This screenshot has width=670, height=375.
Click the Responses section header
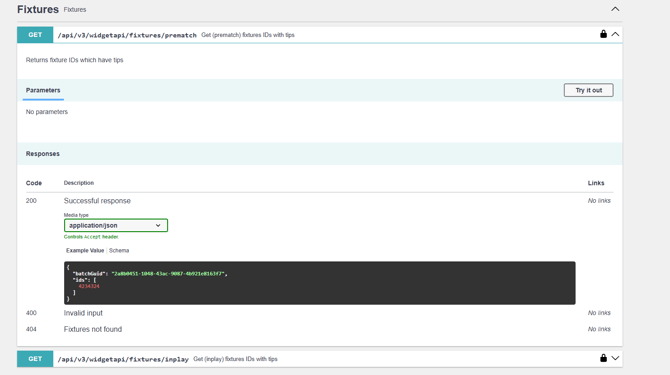coord(43,154)
